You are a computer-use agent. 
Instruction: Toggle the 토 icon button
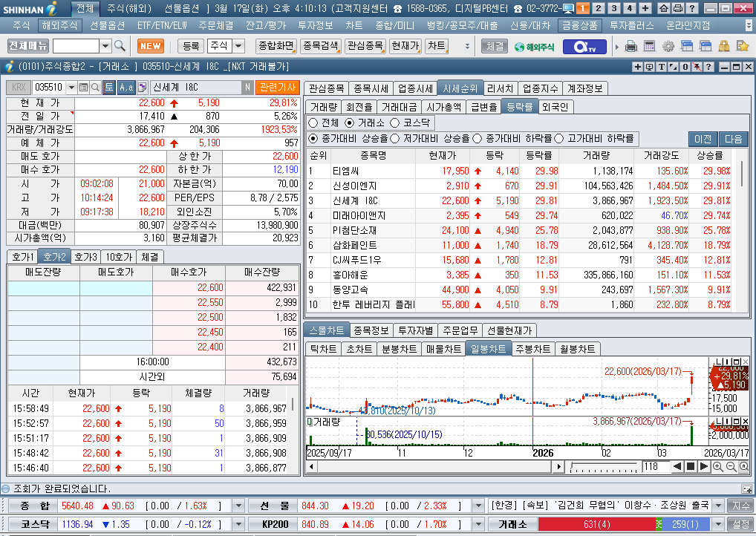tap(108, 88)
